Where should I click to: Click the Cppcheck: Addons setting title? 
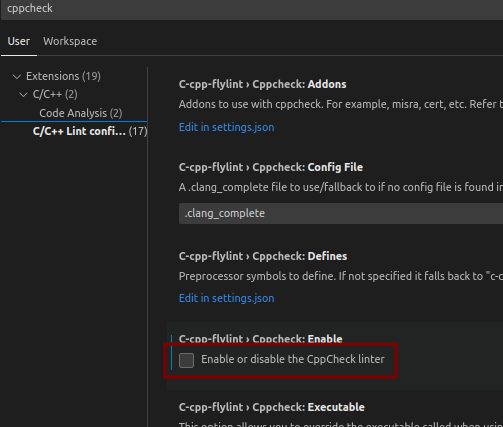point(262,84)
